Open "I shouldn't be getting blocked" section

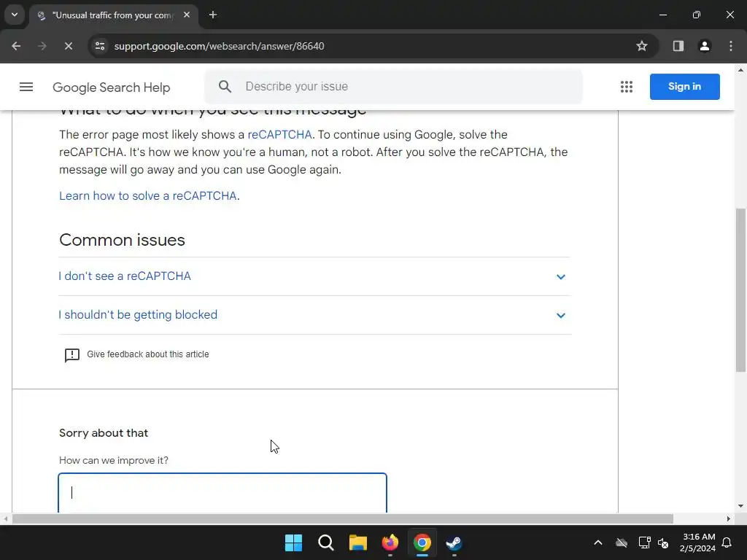pos(314,315)
